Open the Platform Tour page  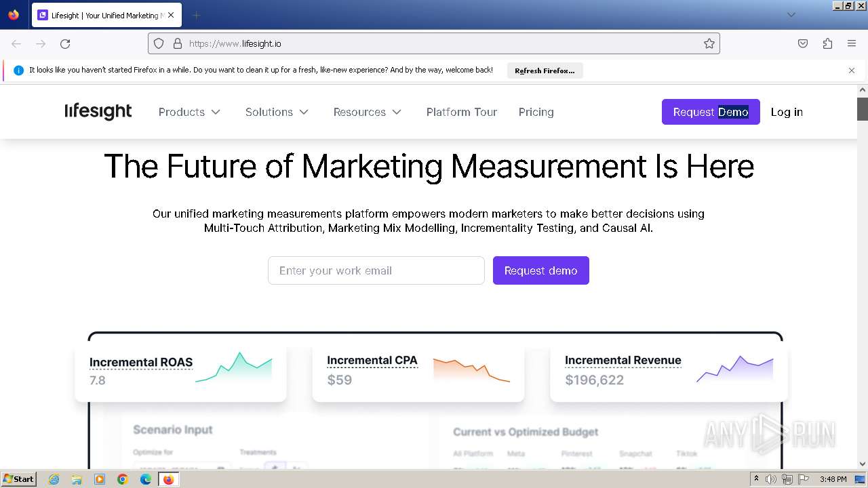click(x=462, y=112)
